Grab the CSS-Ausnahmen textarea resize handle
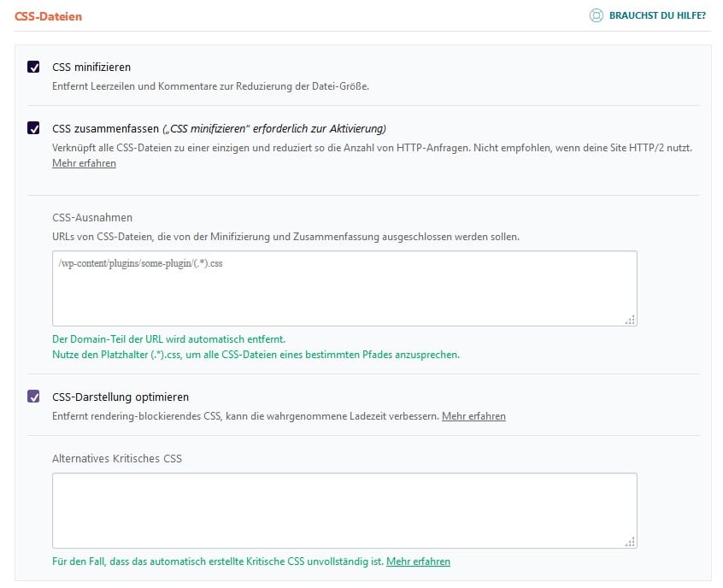 coord(631,320)
